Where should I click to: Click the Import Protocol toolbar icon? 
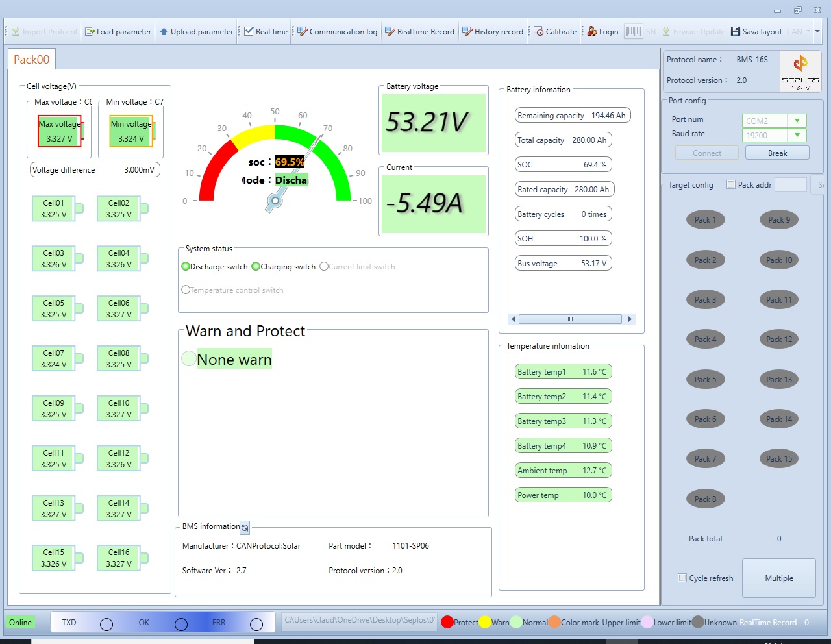coord(16,31)
